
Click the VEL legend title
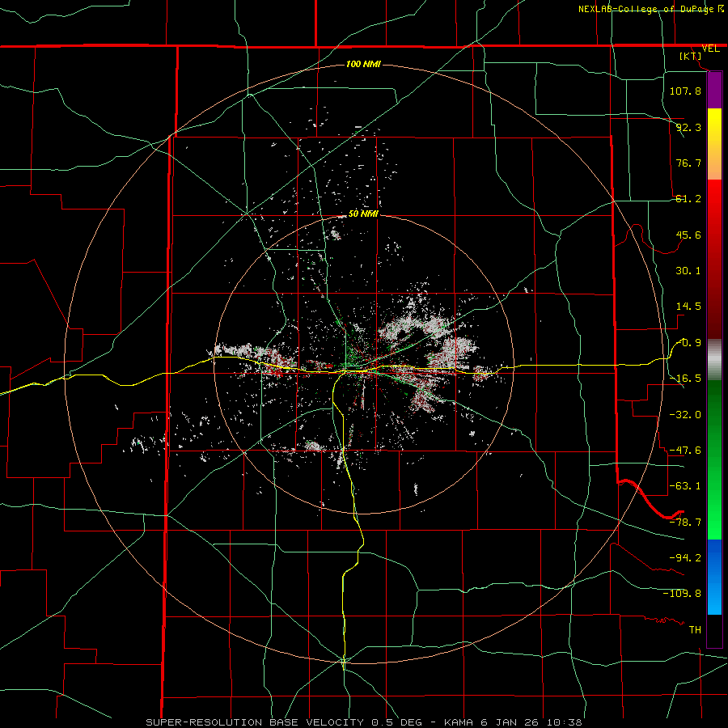click(710, 49)
